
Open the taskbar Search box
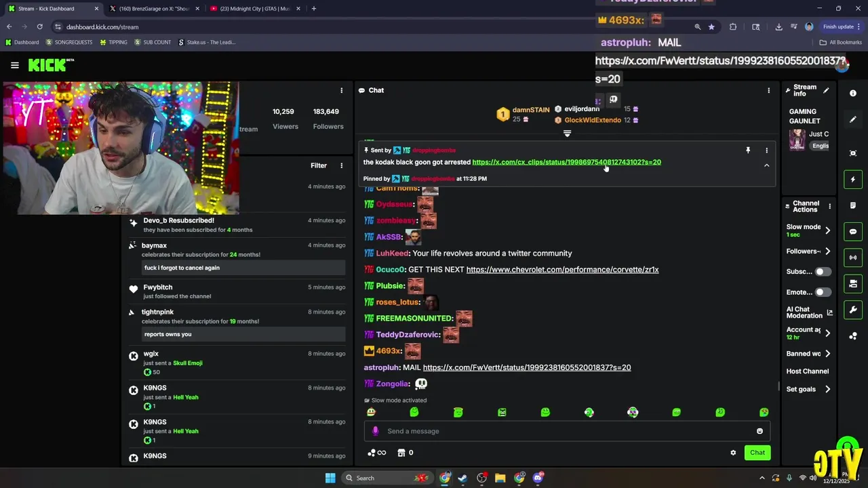click(387, 478)
